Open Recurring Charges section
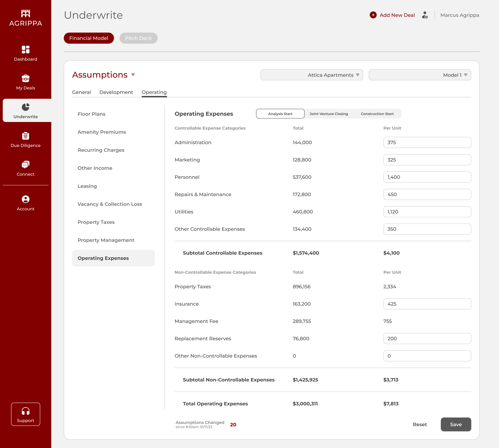This screenshot has height=448, width=499. pyautogui.click(x=101, y=150)
